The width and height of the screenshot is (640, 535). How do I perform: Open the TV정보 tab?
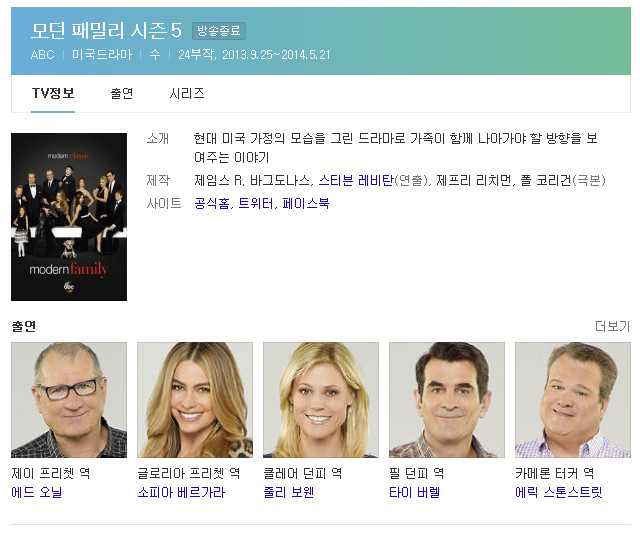53,93
